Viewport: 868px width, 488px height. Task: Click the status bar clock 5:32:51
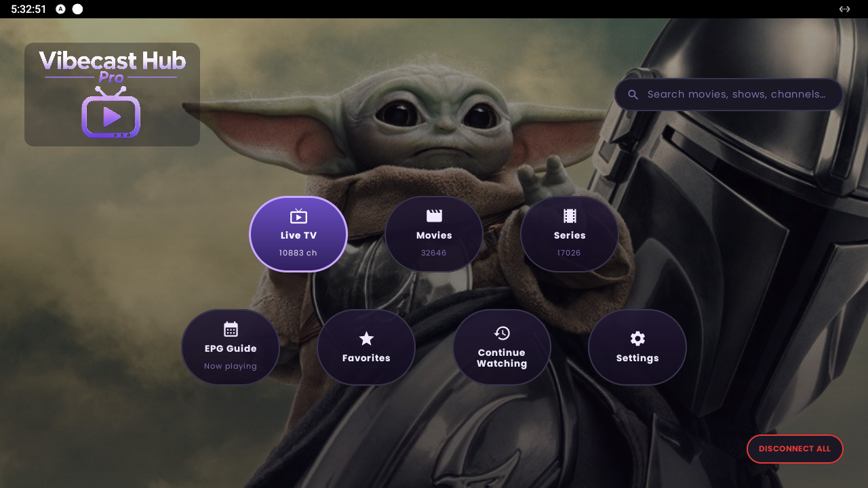click(28, 9)
